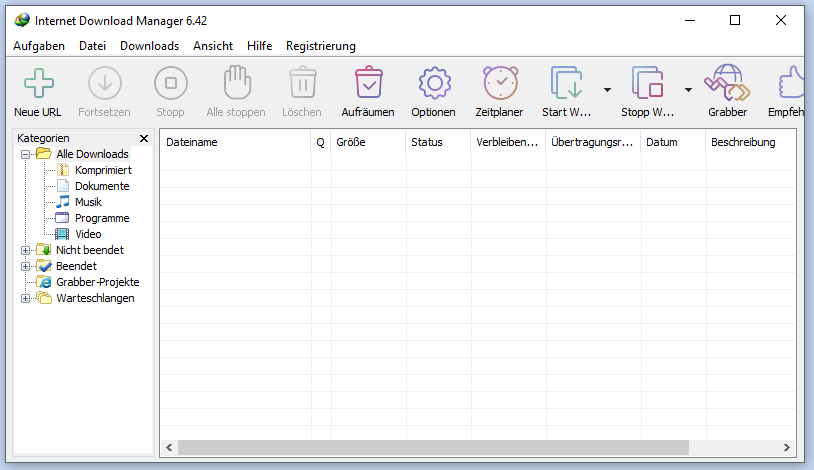Open the Hilfe menu

(x=260, y=46)
